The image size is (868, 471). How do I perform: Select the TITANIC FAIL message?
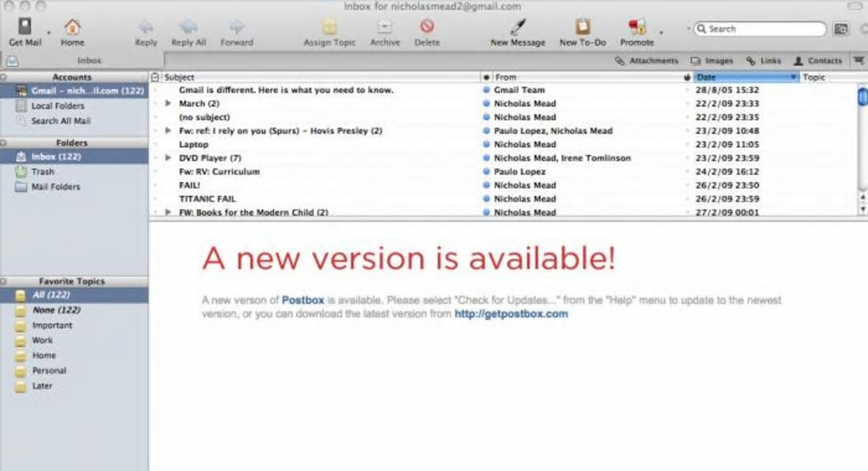tap(207, 198)
